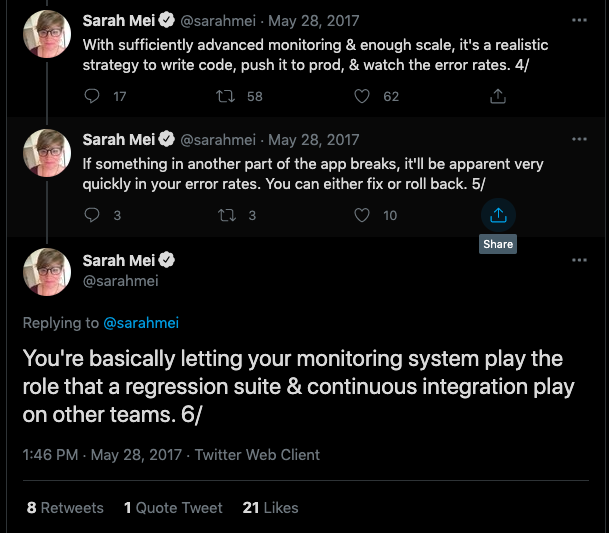The height and width of the screenshot is (533, 609).
Task: Click the highlighted Share icon
Action: tap(498, 215)
